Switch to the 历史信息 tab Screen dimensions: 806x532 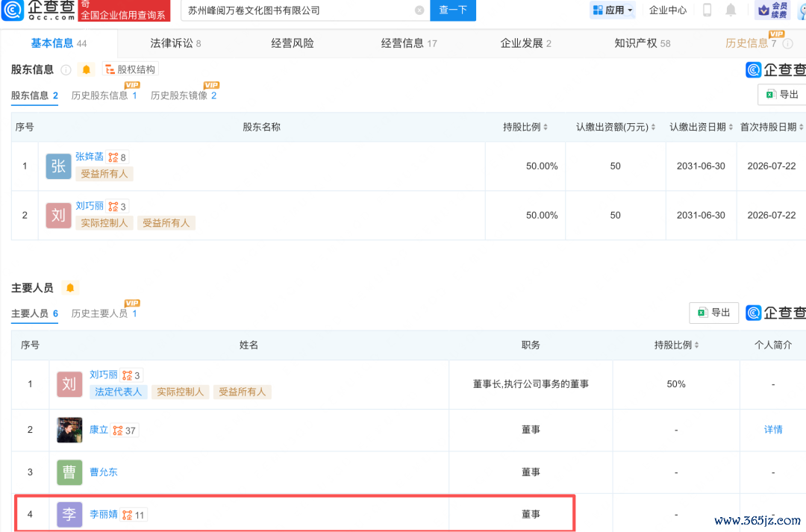751,44
